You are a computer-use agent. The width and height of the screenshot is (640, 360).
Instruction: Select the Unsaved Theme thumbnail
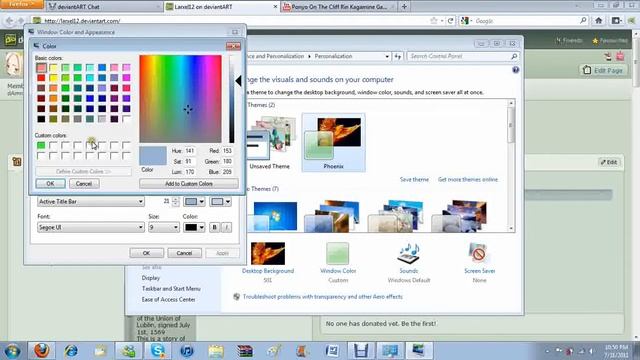tap(269, 142)
